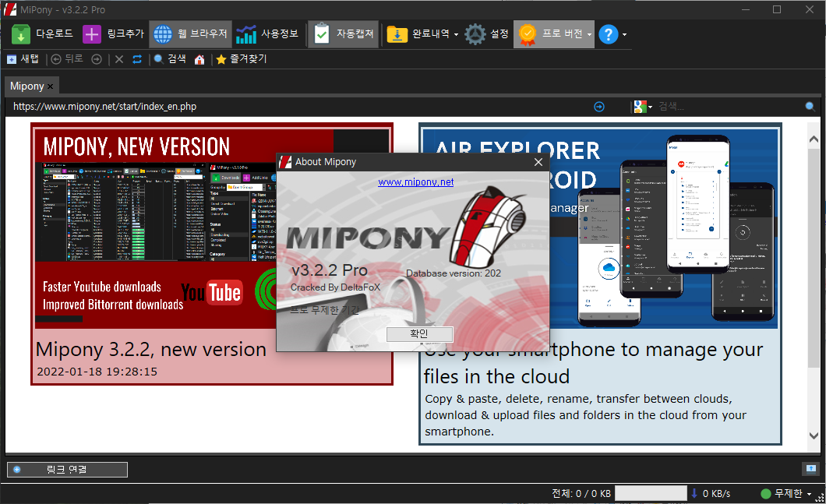
Task: Click the 링크 연결 (link connect) button
Action: (68, 469)
